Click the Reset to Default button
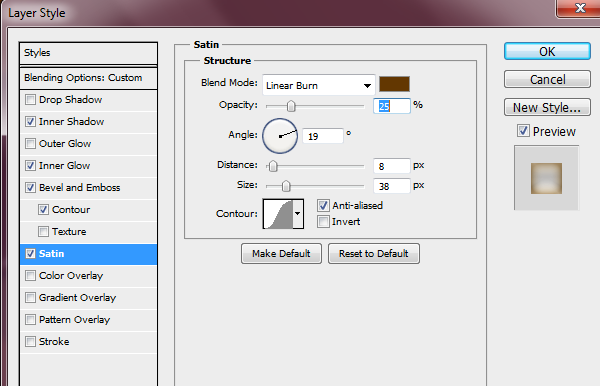This screenshot has height=386, width=600. 373,254
